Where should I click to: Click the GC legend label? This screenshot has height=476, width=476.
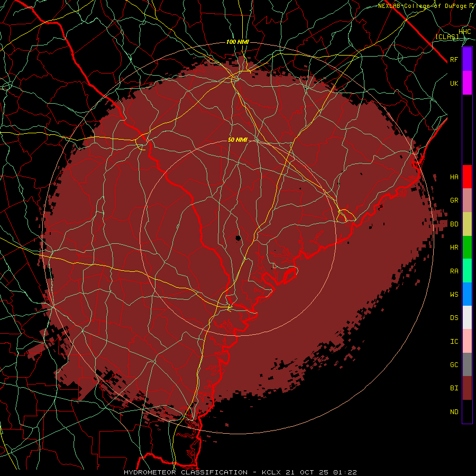coord(454,365)
